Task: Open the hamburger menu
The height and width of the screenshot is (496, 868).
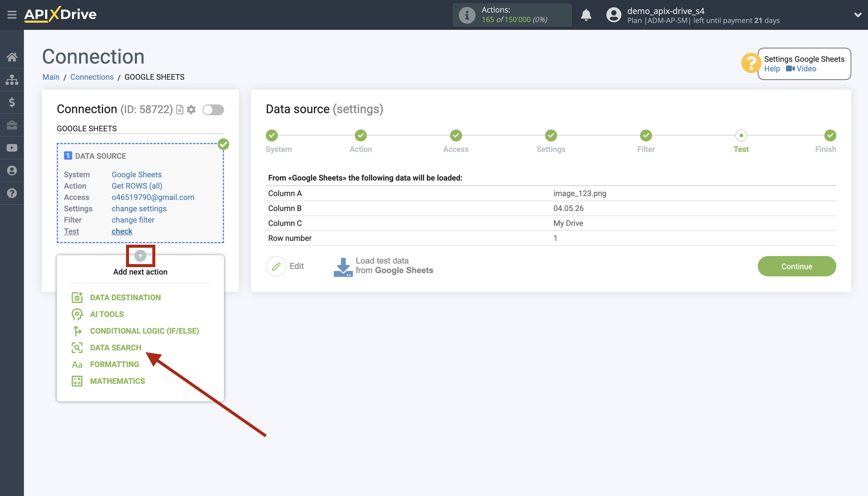Action: coord(12,15)
